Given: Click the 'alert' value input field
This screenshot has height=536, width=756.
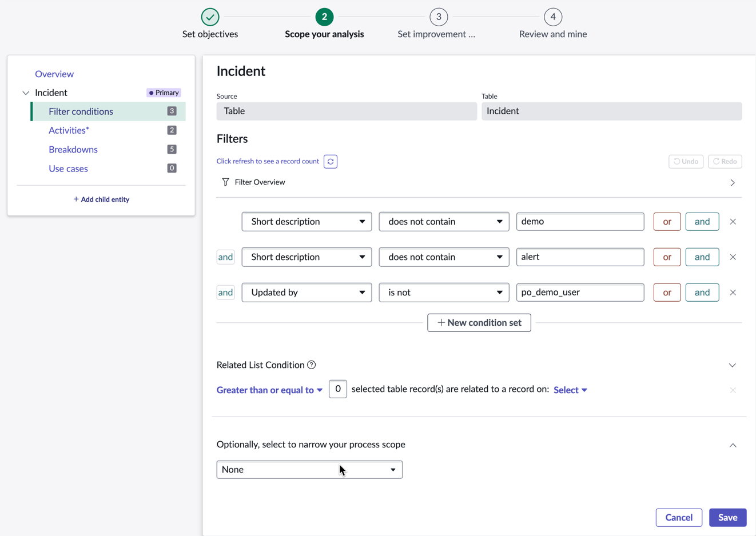Looking at the screenshot, I should [580, 257].
